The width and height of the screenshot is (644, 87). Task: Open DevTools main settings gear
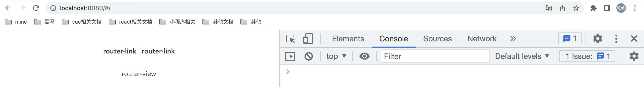pyautogui.click(x=598, y=39)
